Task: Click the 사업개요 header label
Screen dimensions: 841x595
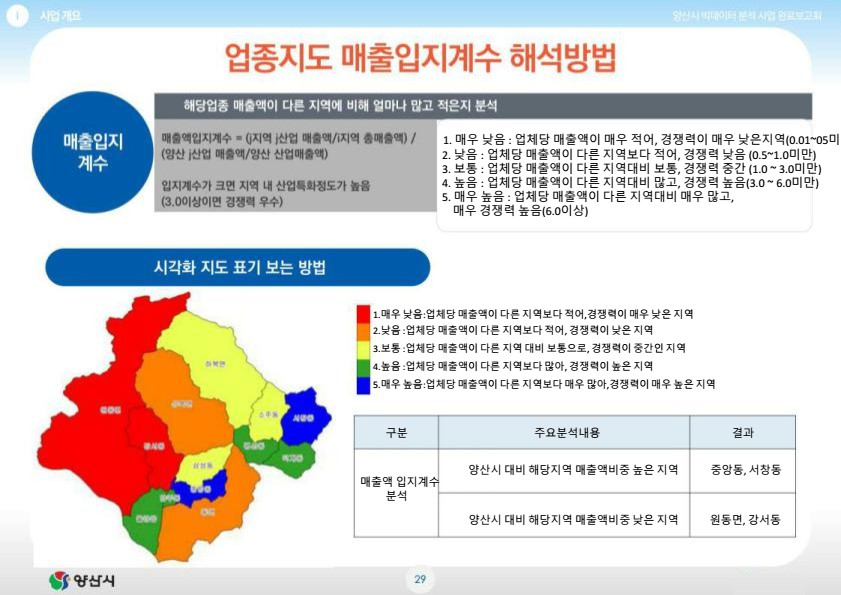Action: click(x=60, y=16)
